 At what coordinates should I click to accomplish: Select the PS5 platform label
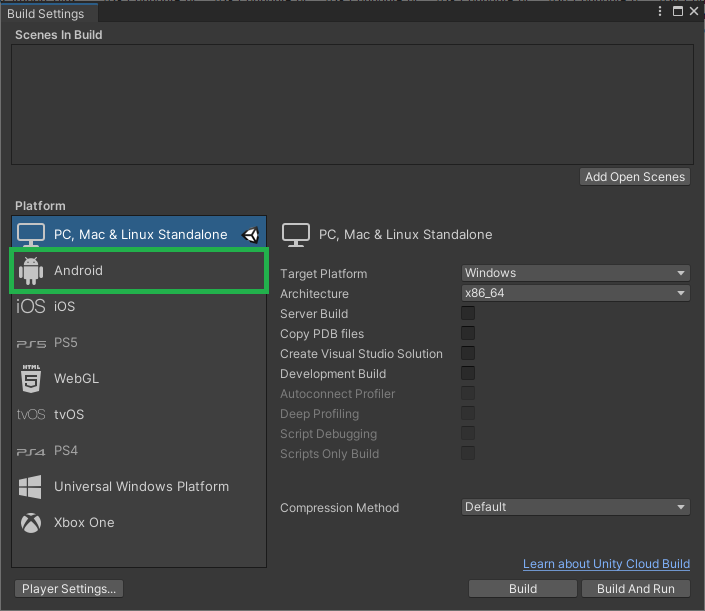(66, 343)
